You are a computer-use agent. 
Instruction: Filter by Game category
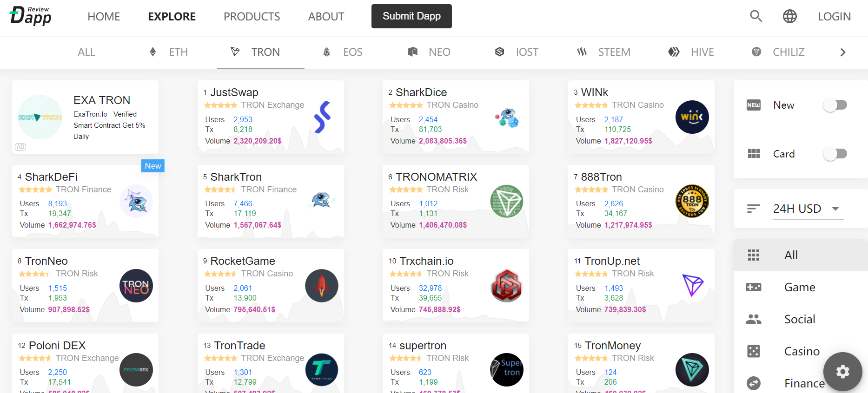(801, 287)
